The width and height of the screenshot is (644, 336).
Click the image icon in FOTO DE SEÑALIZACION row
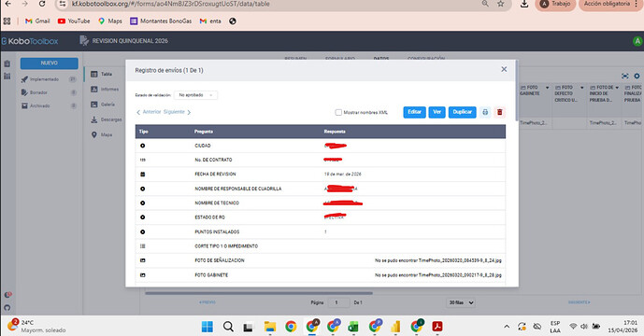pos(142,260)
